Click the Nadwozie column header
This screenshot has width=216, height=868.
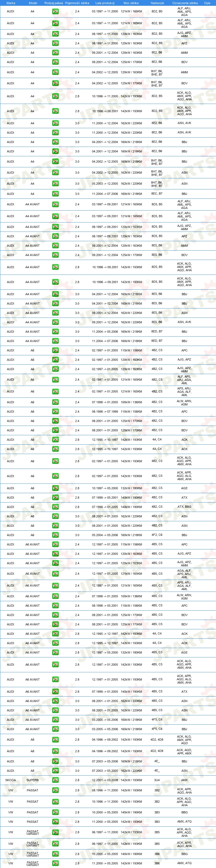(x=157, y=3)
